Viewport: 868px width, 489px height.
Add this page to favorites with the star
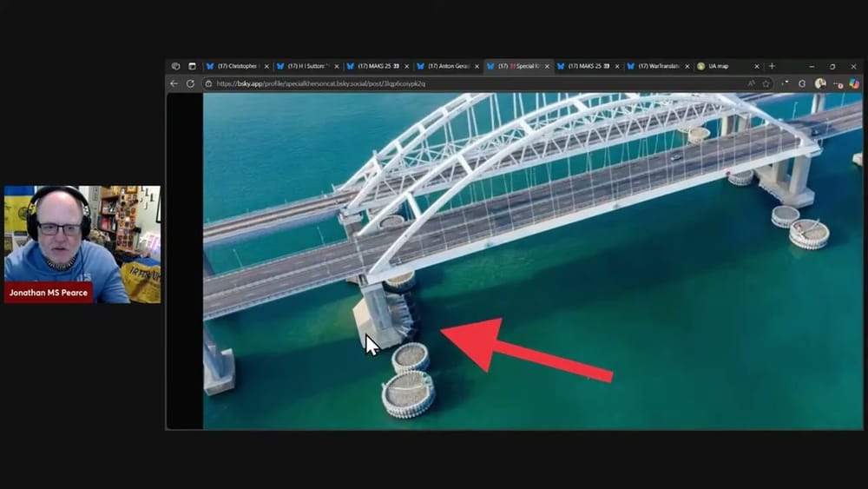pos(766,83)
